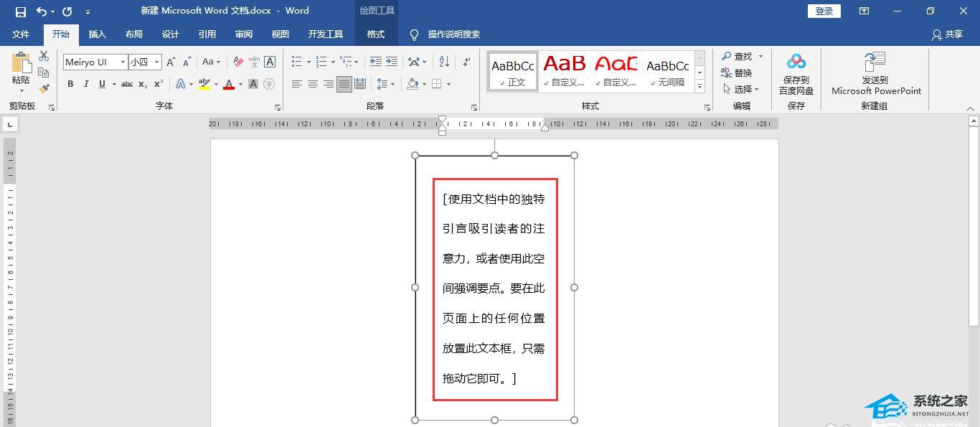Toggle italic formatting

86,84
